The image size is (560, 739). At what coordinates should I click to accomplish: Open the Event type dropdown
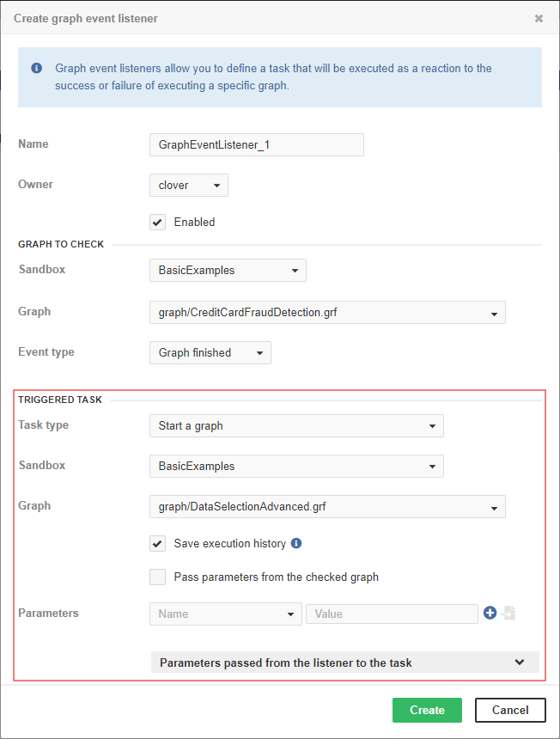pos(210,352)
